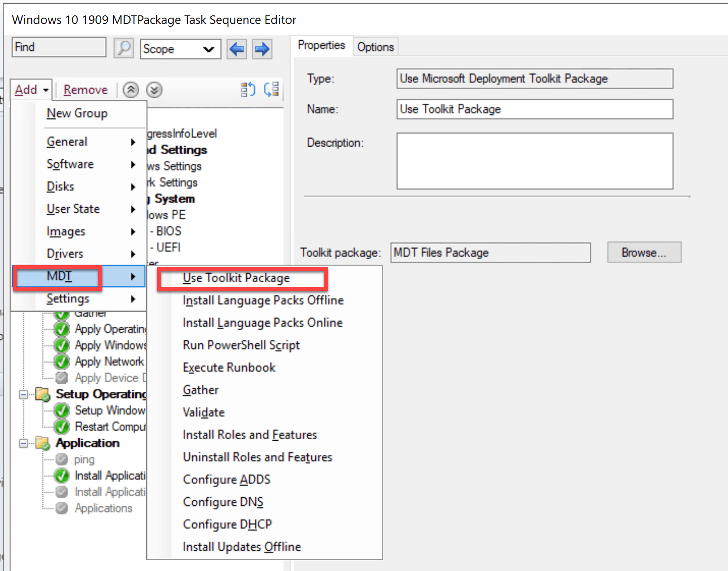Go to next search result arrow
The image size is (728, 571).
[262, 48]
